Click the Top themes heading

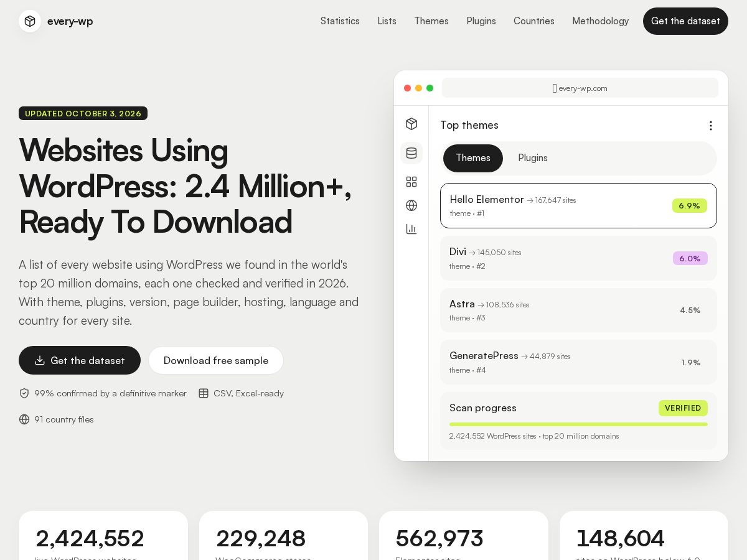pyautogui.click(x=469, y=125)
